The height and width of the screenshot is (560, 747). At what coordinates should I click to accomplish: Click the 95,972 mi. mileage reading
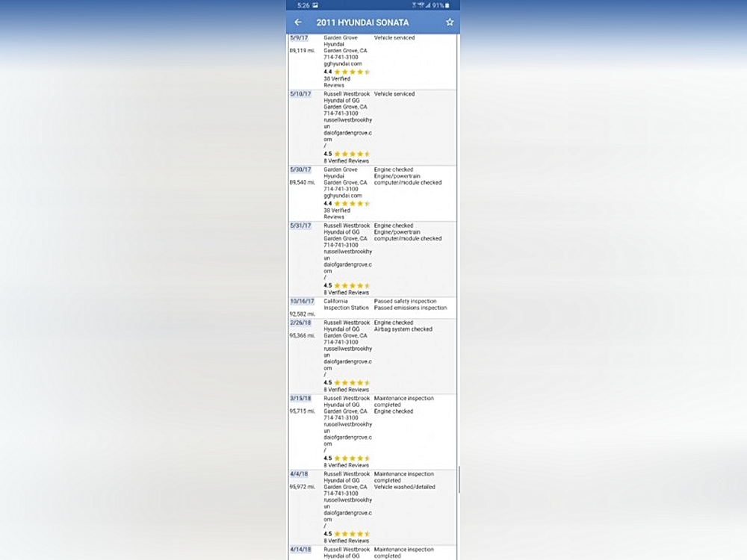pos(302,487)
